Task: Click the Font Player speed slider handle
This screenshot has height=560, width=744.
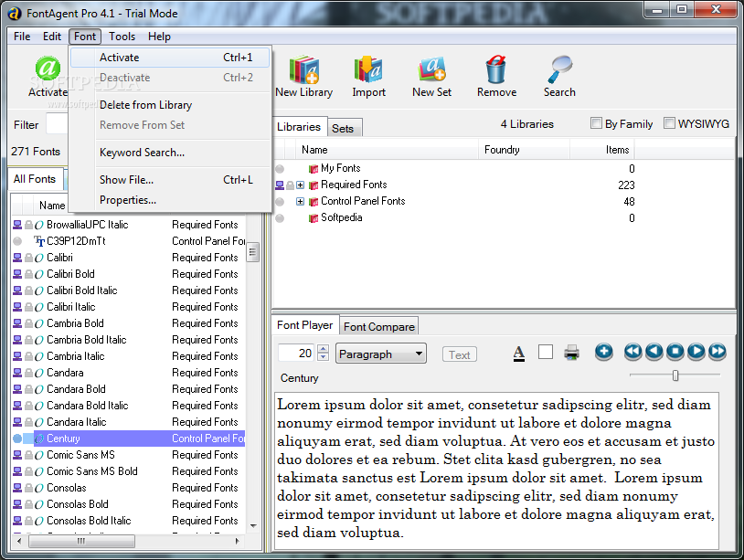Action: 675,375
